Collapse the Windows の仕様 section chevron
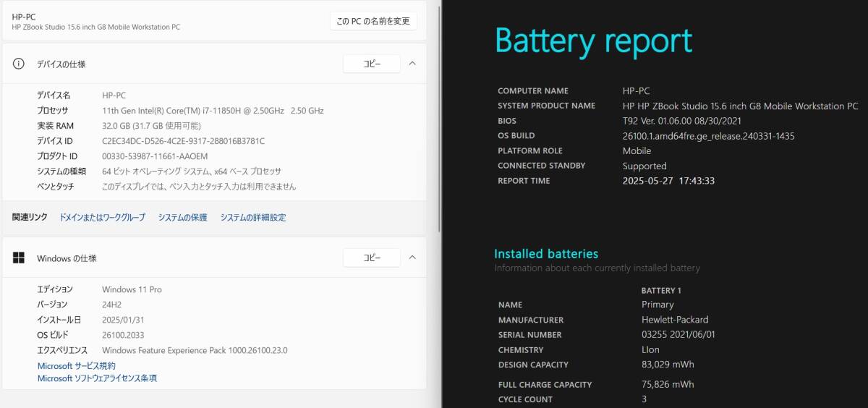 412,258
